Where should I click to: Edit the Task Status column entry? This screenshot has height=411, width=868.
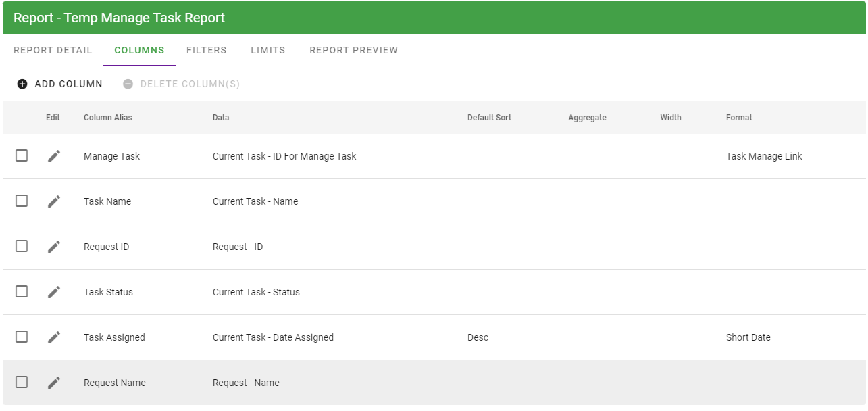pyautogui.click(x=54, y=292)
